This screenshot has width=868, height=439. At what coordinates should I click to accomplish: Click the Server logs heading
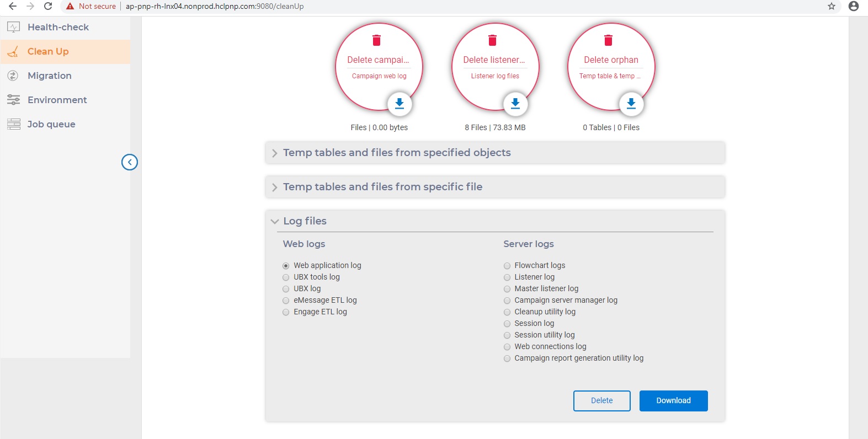click(x=529, y=244)
